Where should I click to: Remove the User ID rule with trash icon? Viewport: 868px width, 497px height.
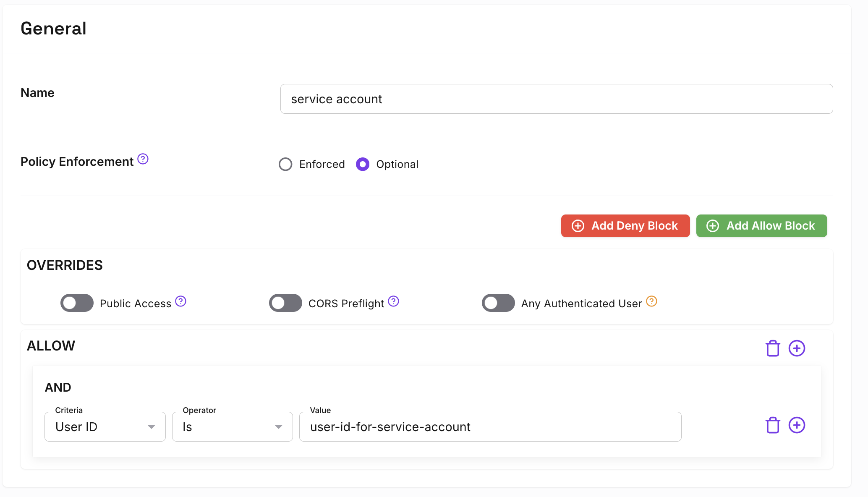coord(773,425)
